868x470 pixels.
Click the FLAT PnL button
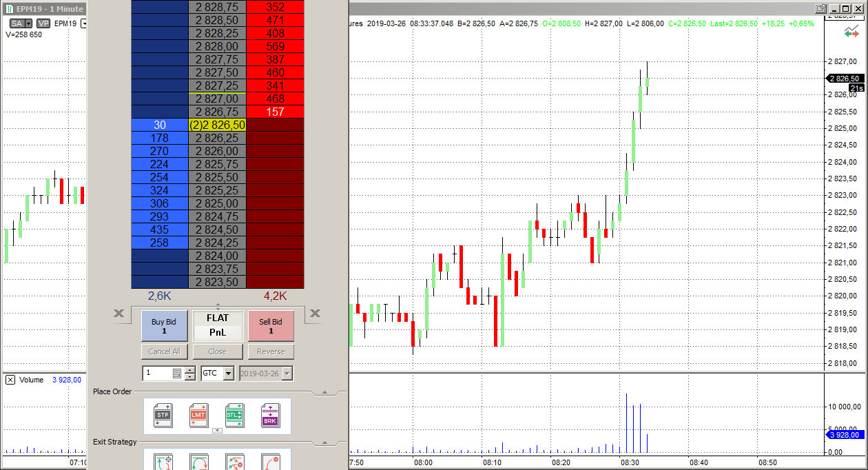pos(218,326)
